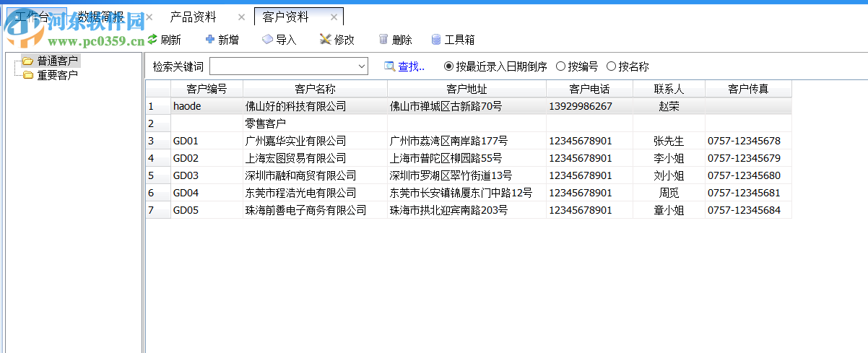Select customer 上海宏图贸易有限公司

[295, 158]
